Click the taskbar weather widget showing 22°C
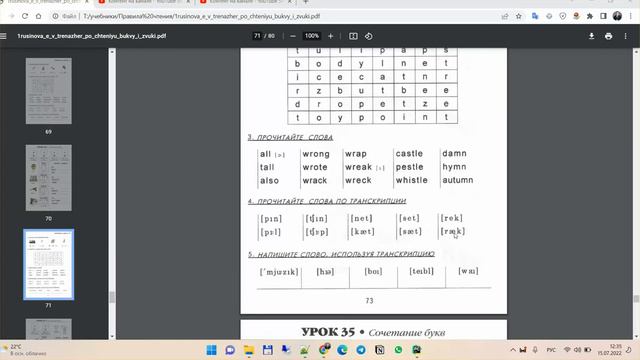 coord(24,350)
